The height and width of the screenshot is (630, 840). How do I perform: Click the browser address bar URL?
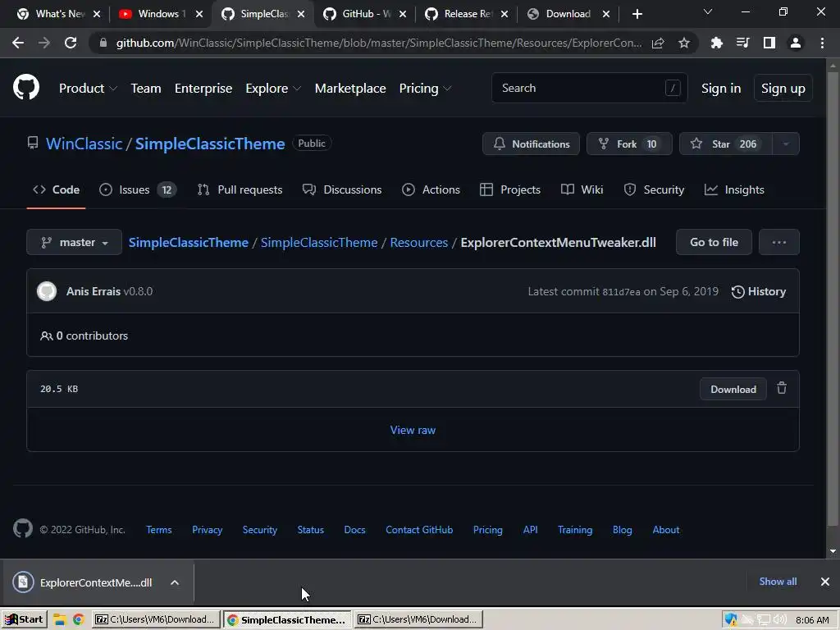coord(379,43)
